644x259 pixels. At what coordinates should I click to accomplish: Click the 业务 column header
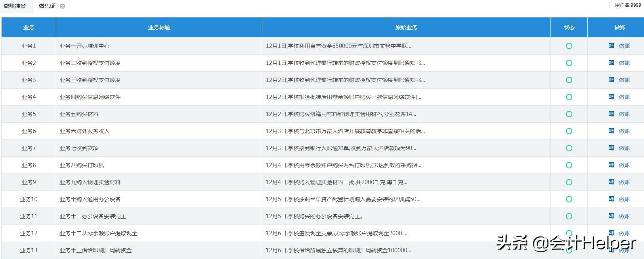coord(29,27)
